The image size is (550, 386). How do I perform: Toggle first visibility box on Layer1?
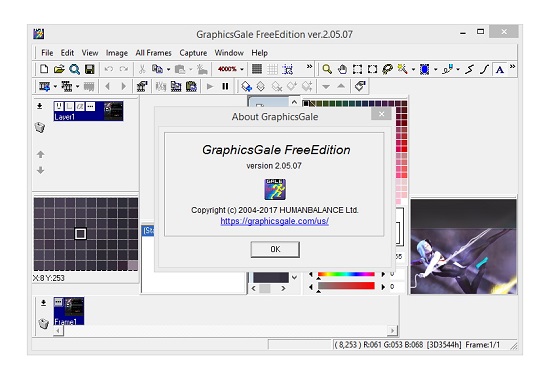tap(59, 106)
